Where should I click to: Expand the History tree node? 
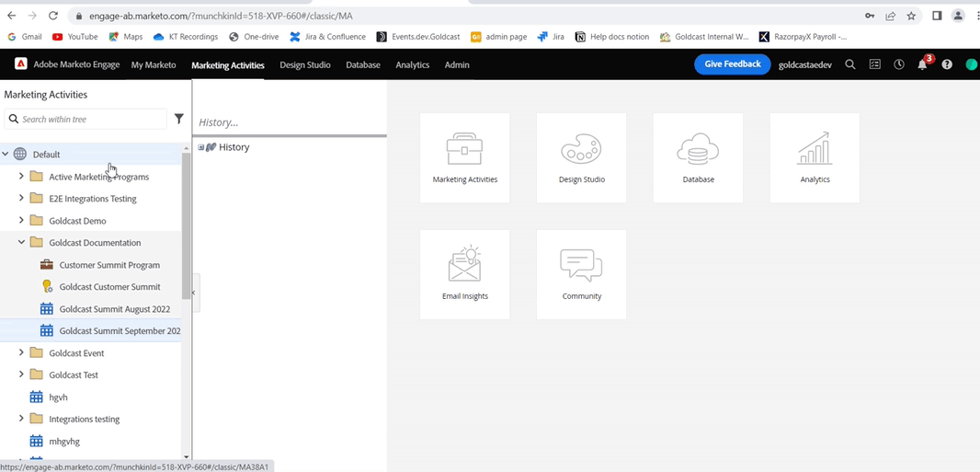click(201, 147)
